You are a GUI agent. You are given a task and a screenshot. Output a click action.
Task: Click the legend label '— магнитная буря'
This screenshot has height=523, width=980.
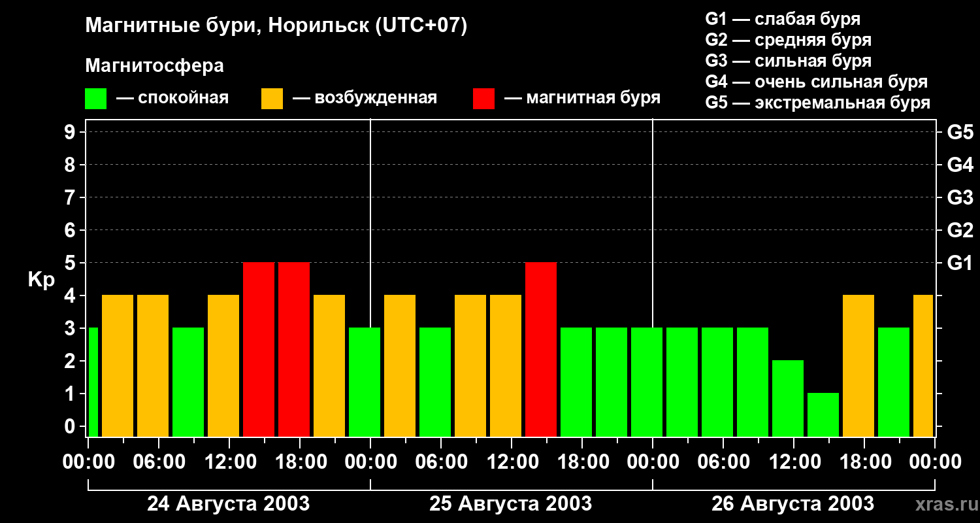click(582, 98)
